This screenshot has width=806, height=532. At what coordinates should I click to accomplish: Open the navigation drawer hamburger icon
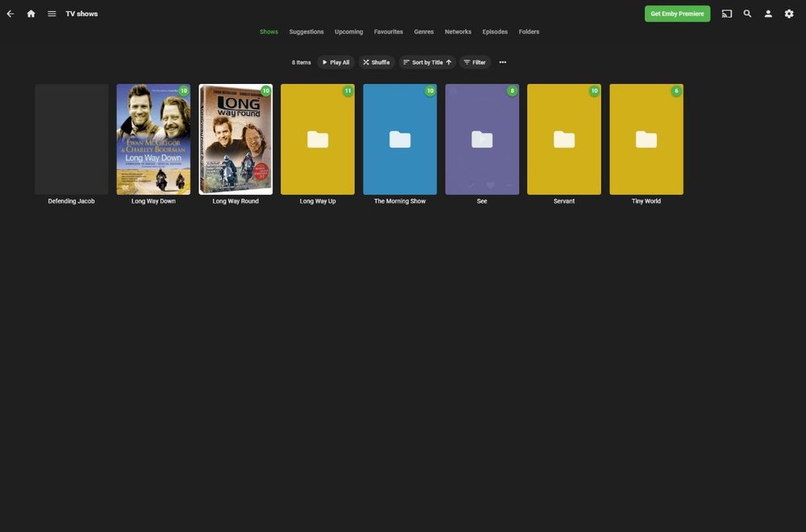(50, 12)
